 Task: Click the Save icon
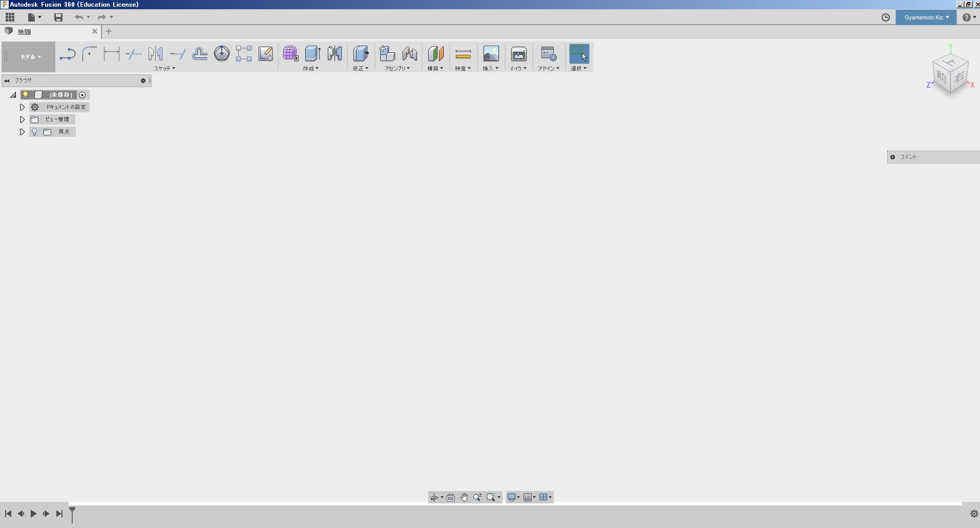pyautogui.click(x=58, y=17)
